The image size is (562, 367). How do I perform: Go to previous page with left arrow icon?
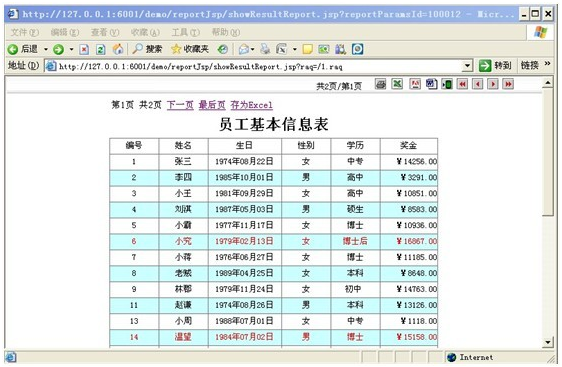tap(477, 84)
